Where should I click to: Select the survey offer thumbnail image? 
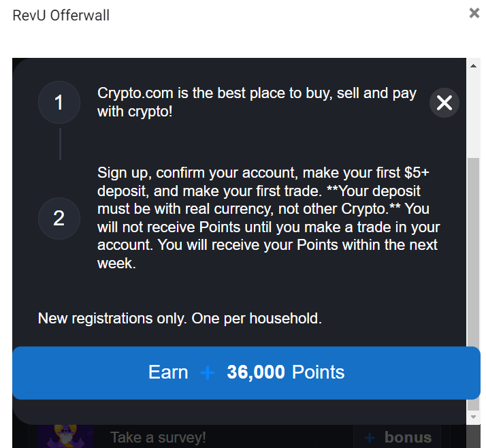[x=65, y=436]
